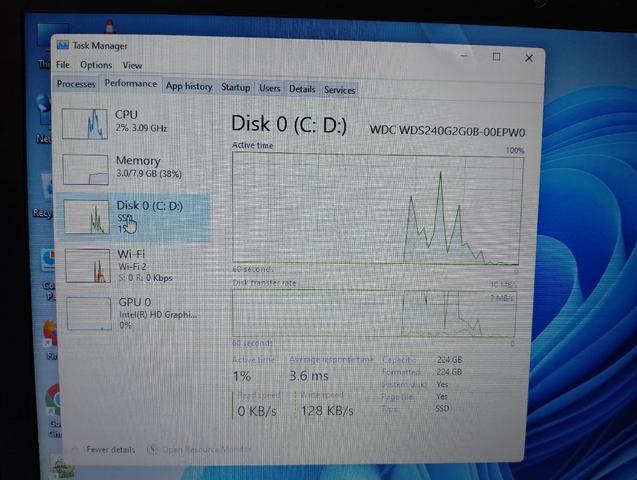637x480 pixels.
Task: Click the Disk active time graph
Action: coord(377,208)
